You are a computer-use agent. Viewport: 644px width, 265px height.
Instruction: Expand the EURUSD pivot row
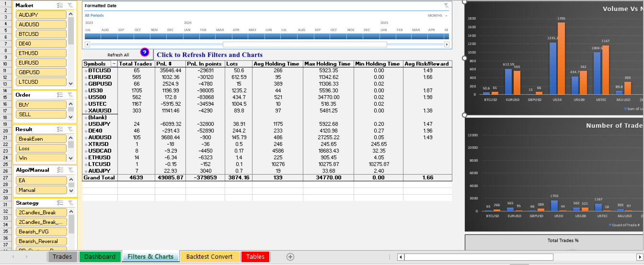point(86,77)
